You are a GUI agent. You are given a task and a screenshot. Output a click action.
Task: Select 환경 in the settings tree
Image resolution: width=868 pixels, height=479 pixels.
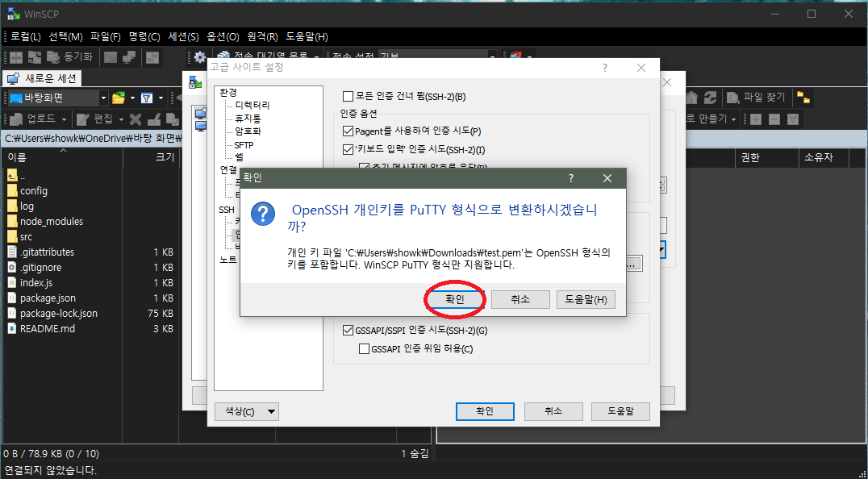tap(228, 92)
